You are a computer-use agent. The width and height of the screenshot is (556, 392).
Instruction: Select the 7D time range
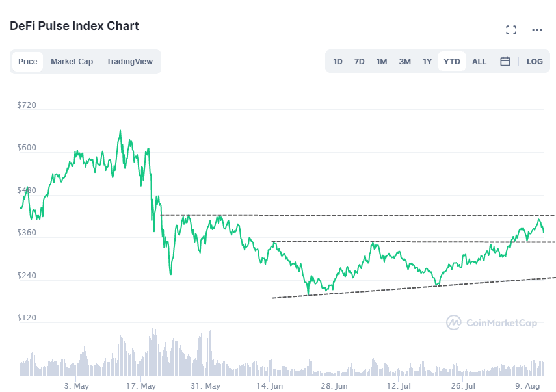[359, 61]
